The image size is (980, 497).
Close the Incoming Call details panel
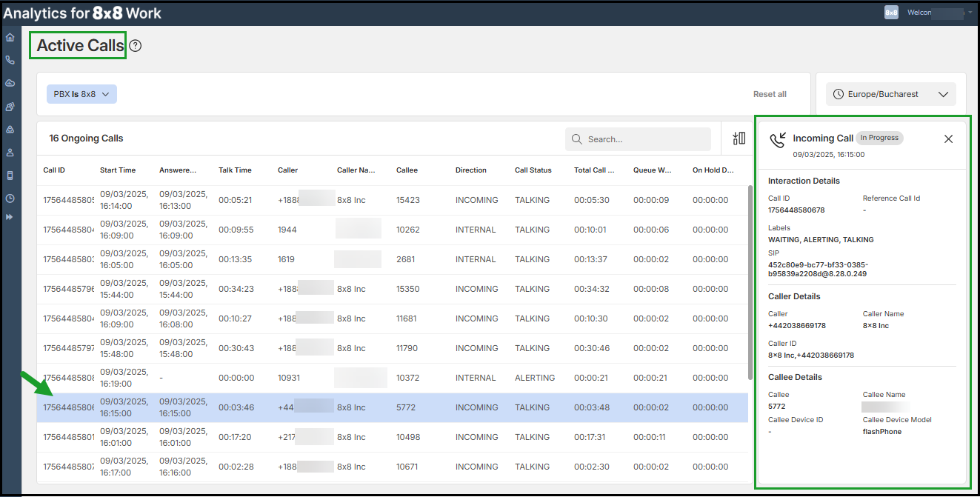coord(948,139)
